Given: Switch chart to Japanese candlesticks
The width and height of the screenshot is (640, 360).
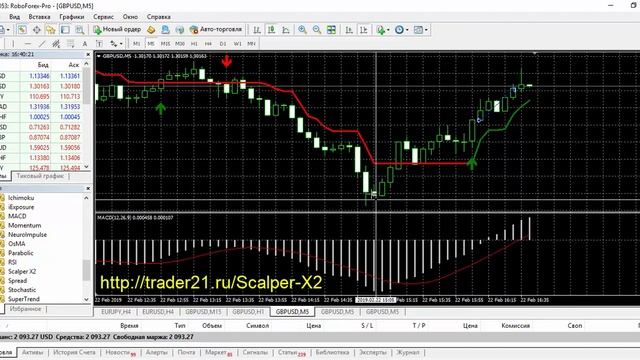Looking at the screenshot, I should [x=271, y=30].
